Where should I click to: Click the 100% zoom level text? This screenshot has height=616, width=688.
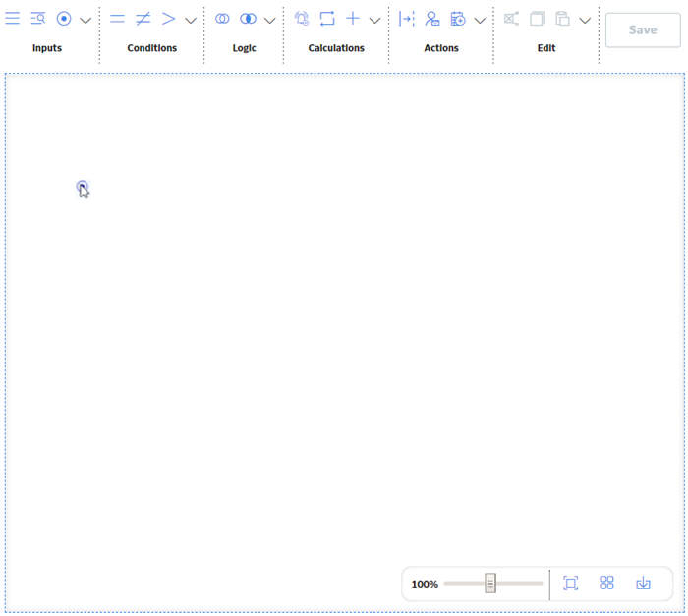[x=425, y=584]
